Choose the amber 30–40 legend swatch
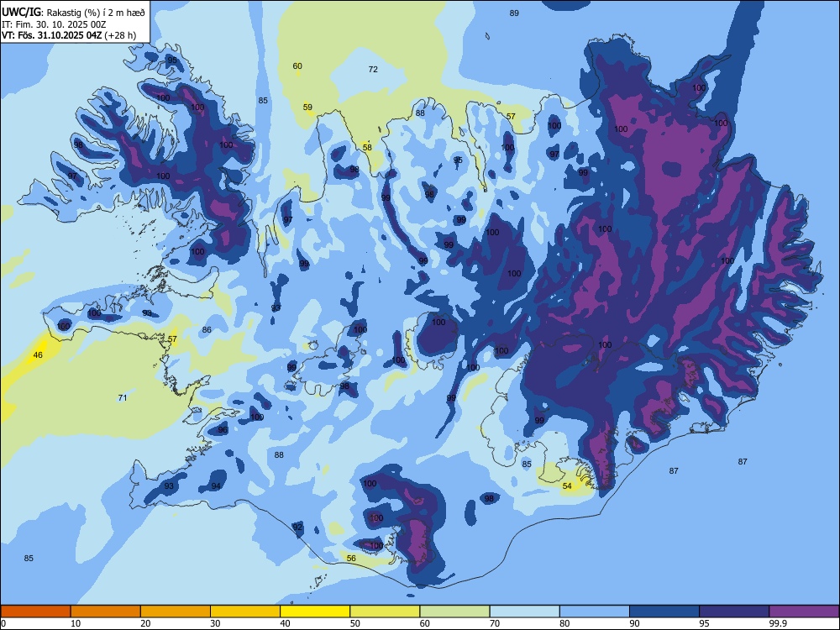 [x=245, y=612]
